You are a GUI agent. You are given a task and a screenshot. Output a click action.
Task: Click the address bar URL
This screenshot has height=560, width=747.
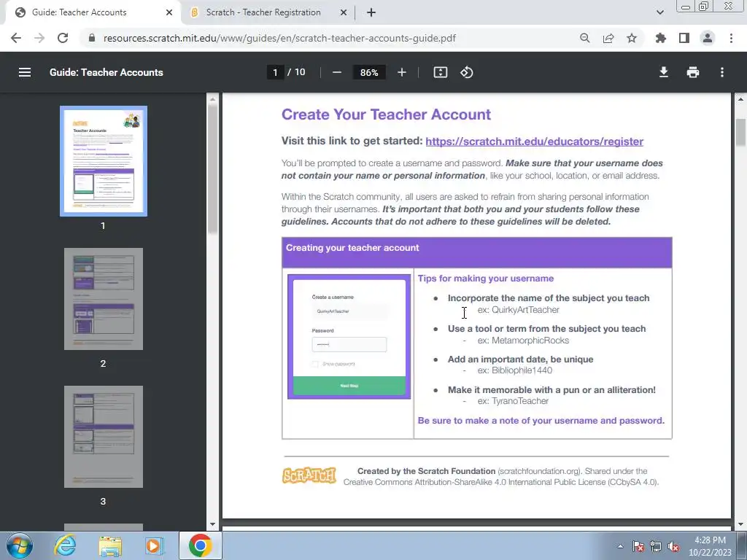coord(279,38)
